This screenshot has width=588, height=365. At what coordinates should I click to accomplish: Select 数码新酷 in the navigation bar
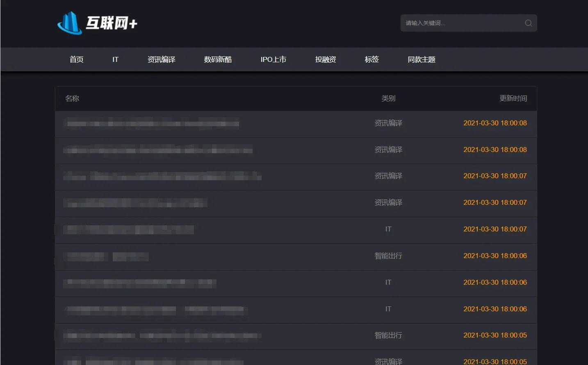point(218,59)
